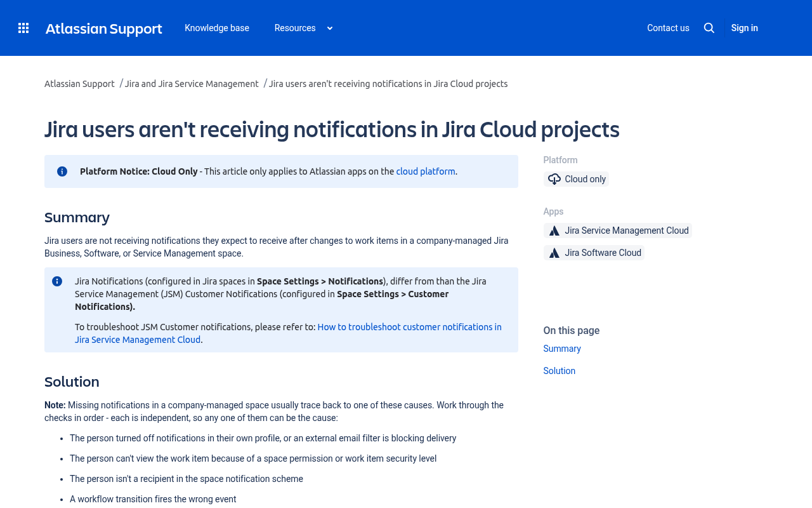This screenshot has width=812, height=508.
Task: Click the 'Apps' sidebar label
Action: (x=554, y=211)
